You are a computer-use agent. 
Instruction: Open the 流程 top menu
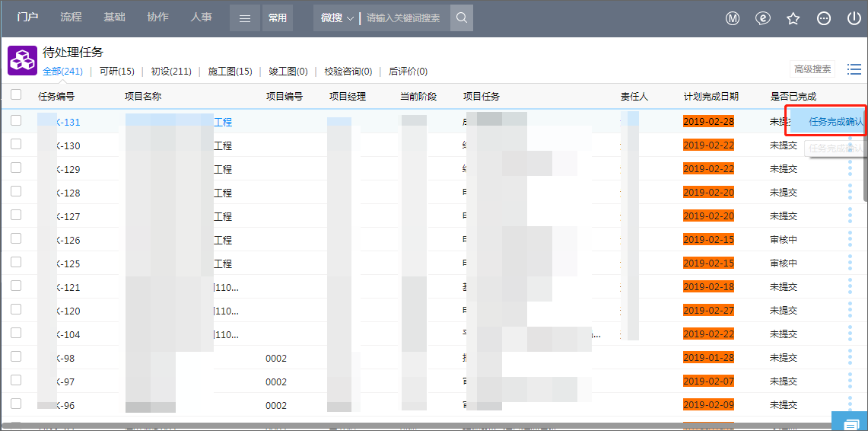71,18
